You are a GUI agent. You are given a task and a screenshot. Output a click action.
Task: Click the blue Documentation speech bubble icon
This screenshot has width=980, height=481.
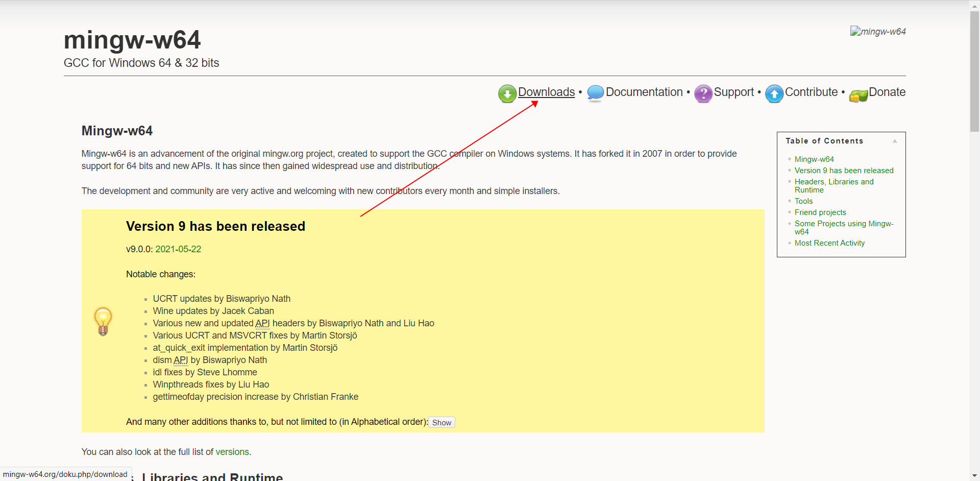595,93
